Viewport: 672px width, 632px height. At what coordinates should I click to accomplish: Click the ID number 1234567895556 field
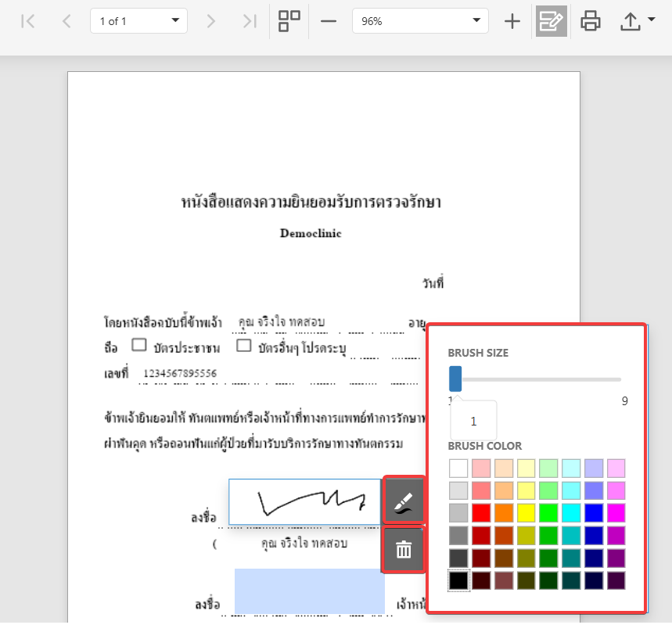[180, 373]
